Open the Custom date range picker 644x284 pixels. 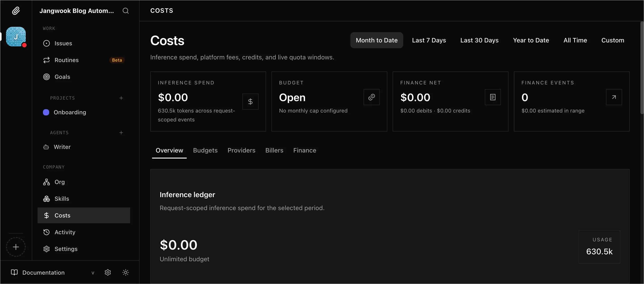pos(612,40)
